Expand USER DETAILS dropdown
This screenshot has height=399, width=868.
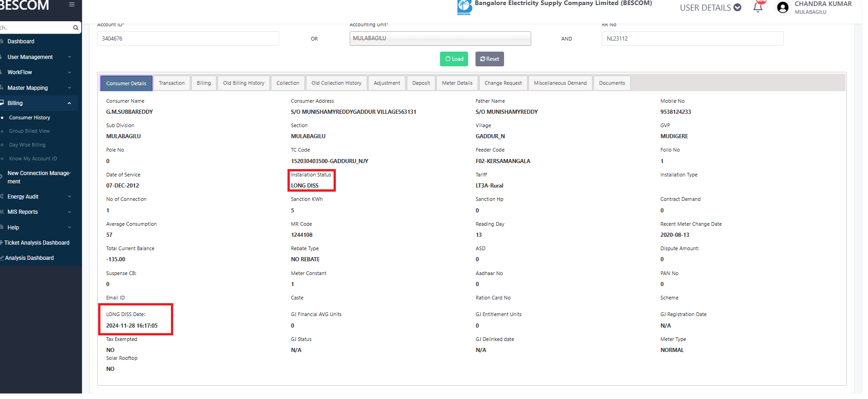click(710, 8)
